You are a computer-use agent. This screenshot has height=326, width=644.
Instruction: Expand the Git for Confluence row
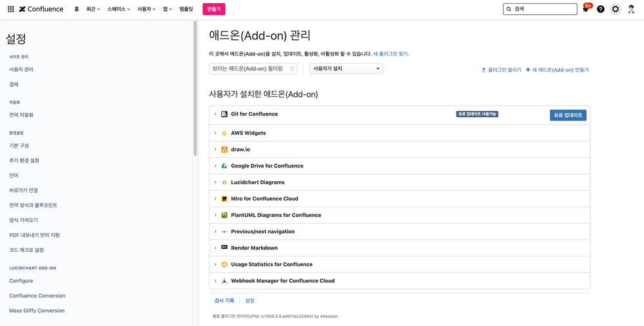pyautogui.click(x=215, y=114)
